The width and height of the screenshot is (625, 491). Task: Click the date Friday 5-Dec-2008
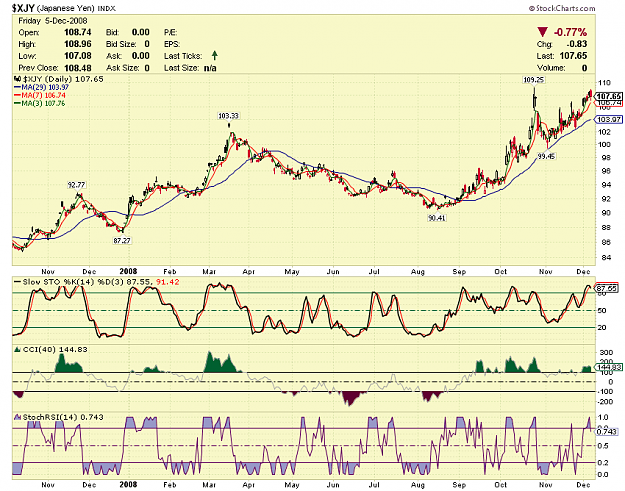click(x=53, y=21)
